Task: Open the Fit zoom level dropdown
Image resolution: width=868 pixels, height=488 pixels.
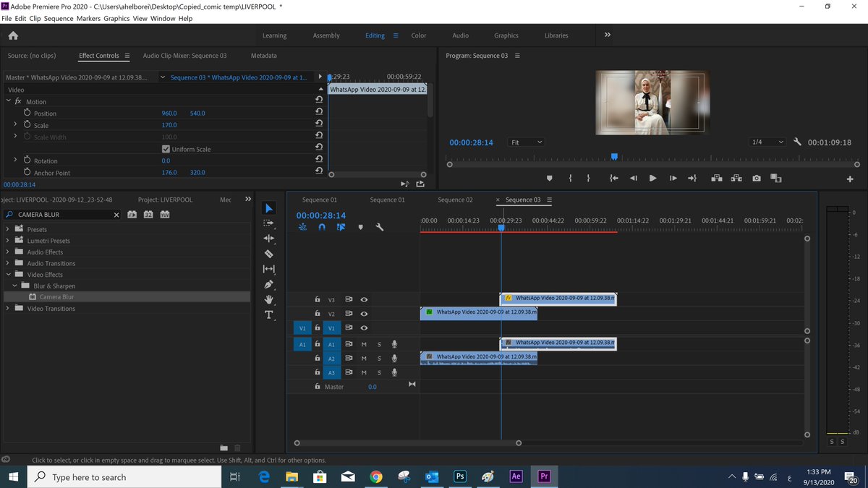Action: coord(525,142)
